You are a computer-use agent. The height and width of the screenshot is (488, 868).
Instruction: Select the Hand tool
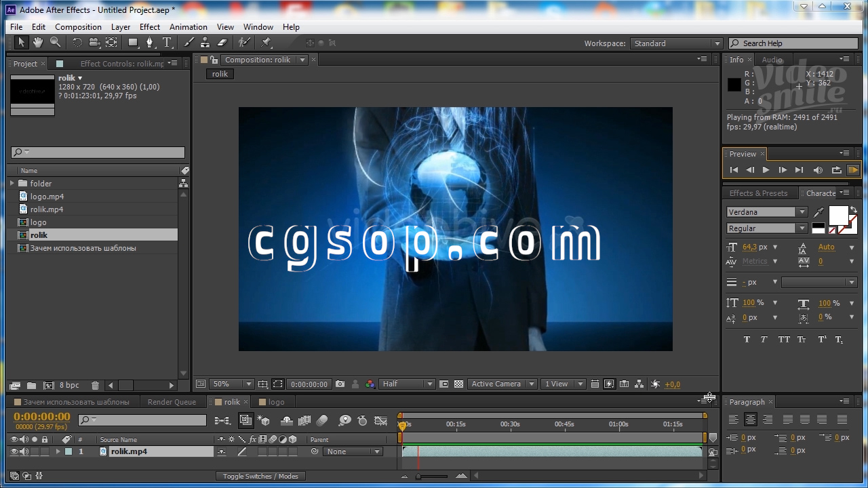coord(38,43)
